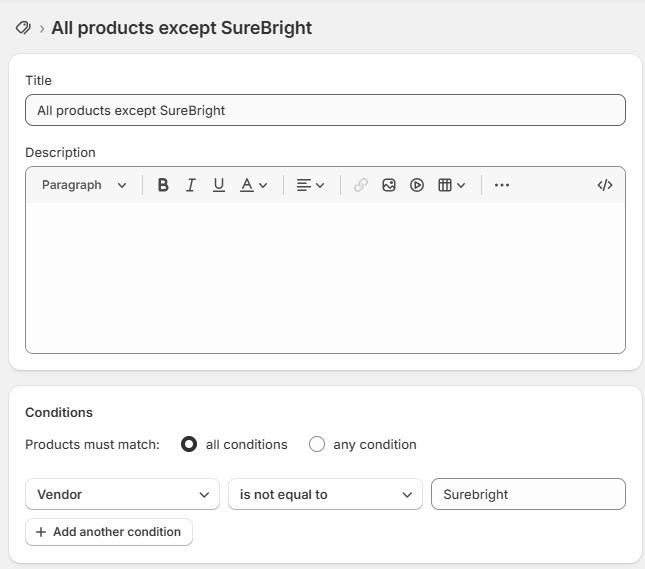Click the Surebright condition value field
The height and width of the screenshot is (569, 645).
coord(528,494)
